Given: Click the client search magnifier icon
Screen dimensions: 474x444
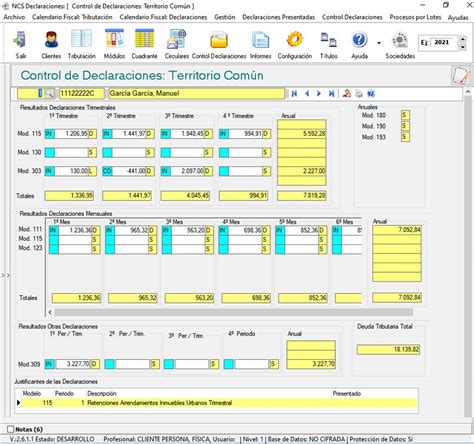Looking at the screenshot, I should tap(49, 94).
